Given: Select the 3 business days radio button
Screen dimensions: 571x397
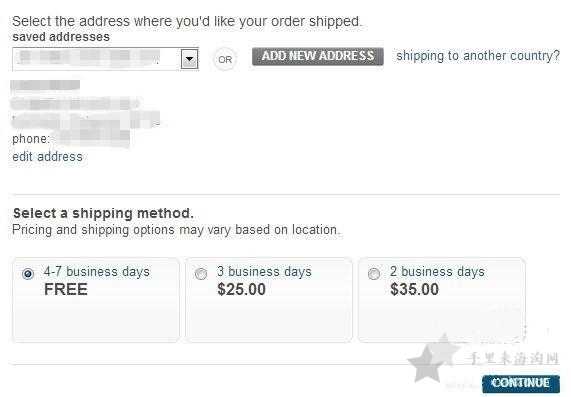Looking at the screenshot, I should (x=201, y=274).
